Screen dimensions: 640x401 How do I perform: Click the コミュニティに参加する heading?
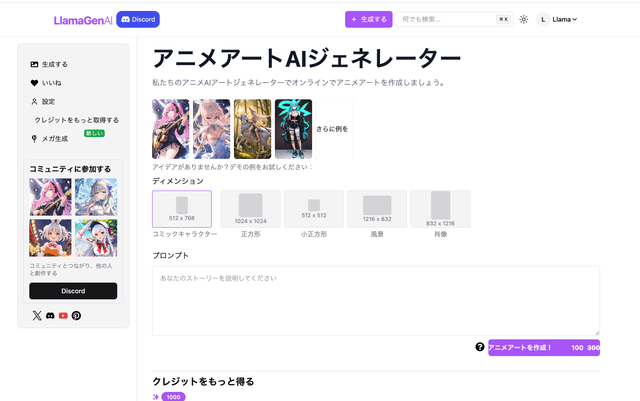coord(70,169)
